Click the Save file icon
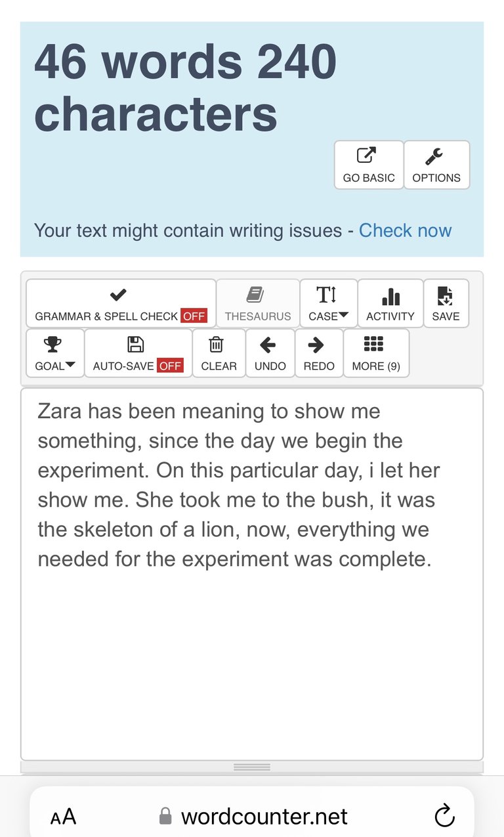The height and width of the screenshot is (837, 504). (446, 296)
